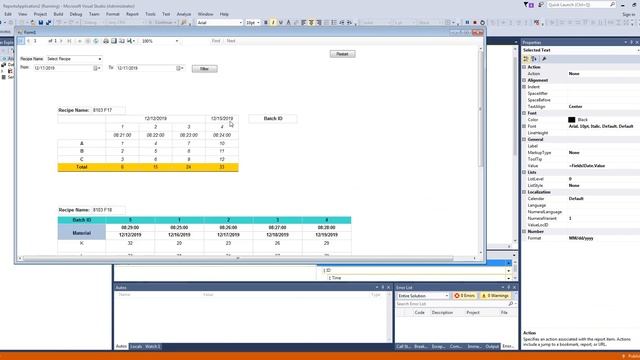Screen dimensions: 640x360
Task: Go to next report page arrow
Action: click(62, 41)
